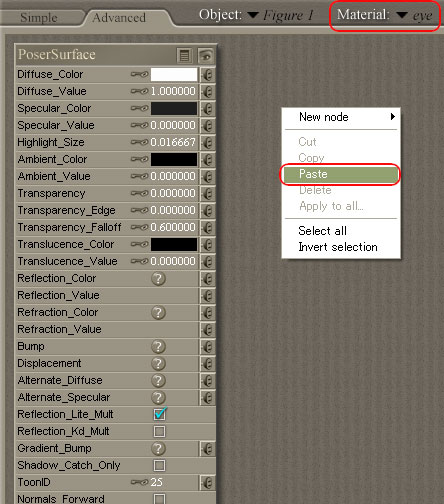
Task: Click the key icon beside Highlight_Size
Action: click(x=139, y=142)
